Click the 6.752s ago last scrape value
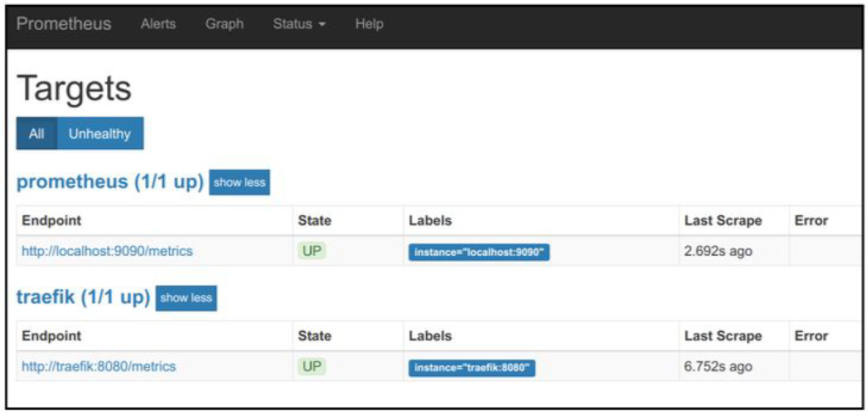 tap(718, 366)
